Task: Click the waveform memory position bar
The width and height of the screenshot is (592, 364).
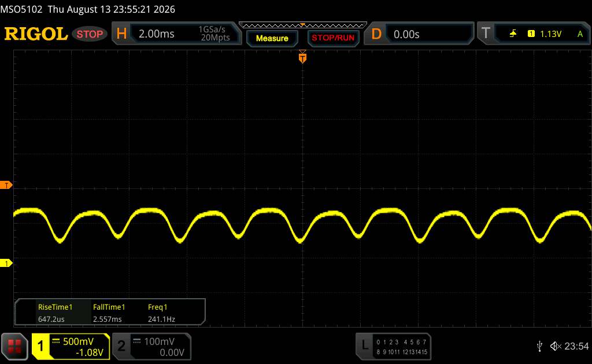Action: [303, 25]
